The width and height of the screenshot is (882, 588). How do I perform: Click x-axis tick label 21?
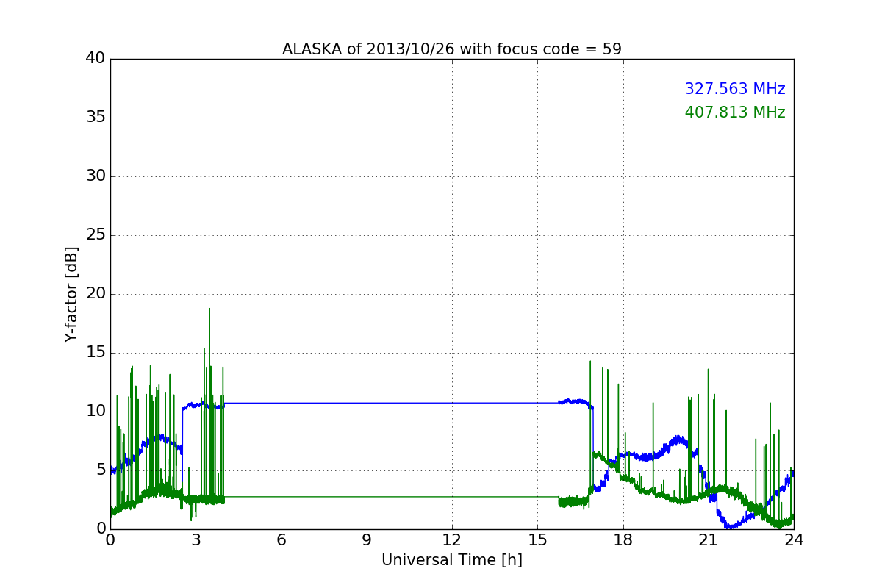(709, 540)
